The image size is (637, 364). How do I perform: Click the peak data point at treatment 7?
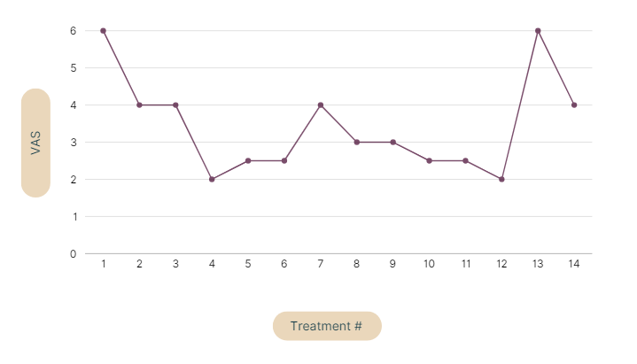(x=321, y=105)
